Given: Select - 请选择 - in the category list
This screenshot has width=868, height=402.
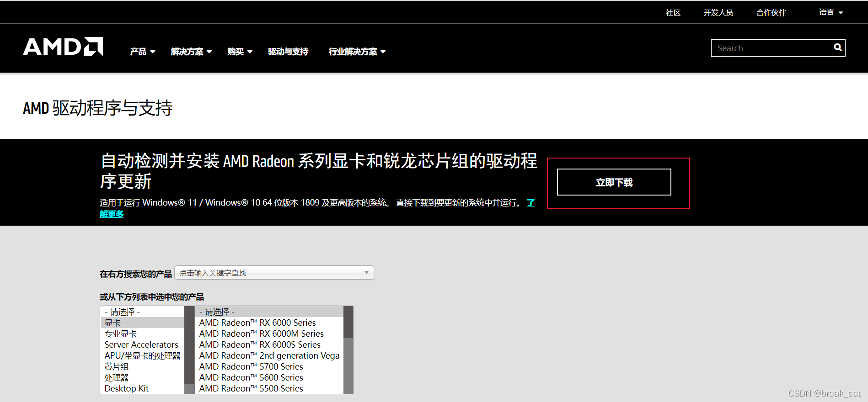Looking at the screenshot, I should point(142,312).
